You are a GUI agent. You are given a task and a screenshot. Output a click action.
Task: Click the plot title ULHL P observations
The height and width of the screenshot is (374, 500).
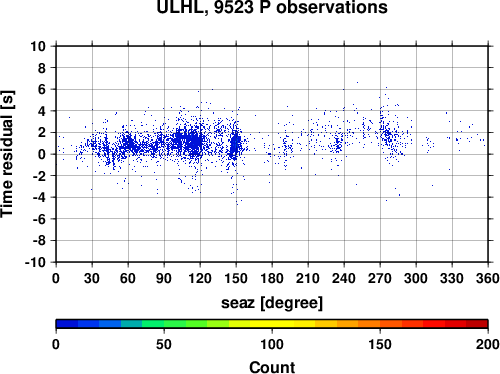pyautogui.click(x=272, y=7)
